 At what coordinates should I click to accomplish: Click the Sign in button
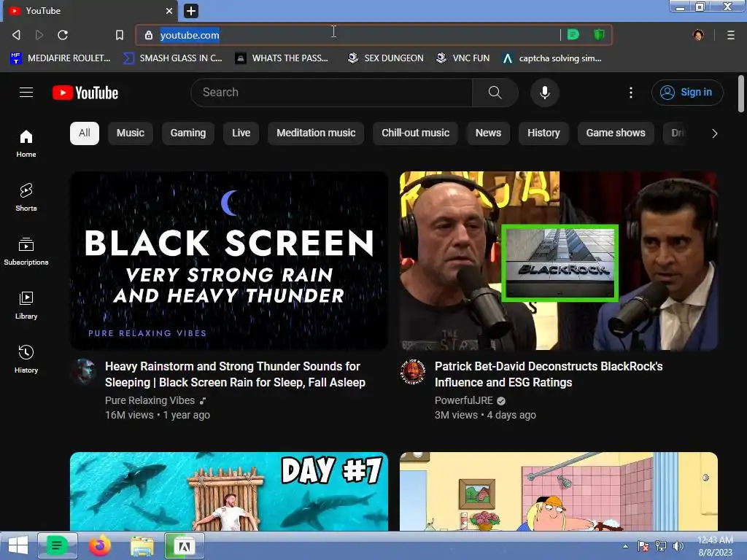coord(687,93)
